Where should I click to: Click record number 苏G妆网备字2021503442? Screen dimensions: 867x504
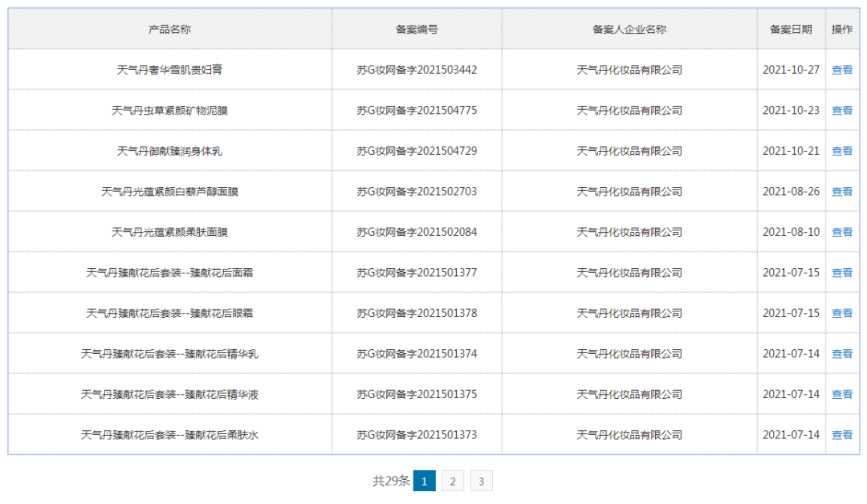pos(417,70)
